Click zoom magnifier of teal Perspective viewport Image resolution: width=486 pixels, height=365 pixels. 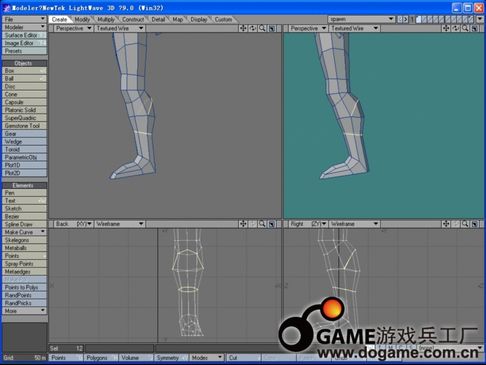click(465, 28)
